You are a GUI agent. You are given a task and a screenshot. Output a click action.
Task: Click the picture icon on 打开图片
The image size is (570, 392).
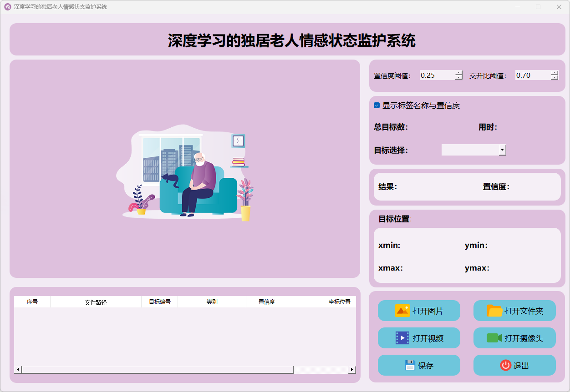[402, 311]
